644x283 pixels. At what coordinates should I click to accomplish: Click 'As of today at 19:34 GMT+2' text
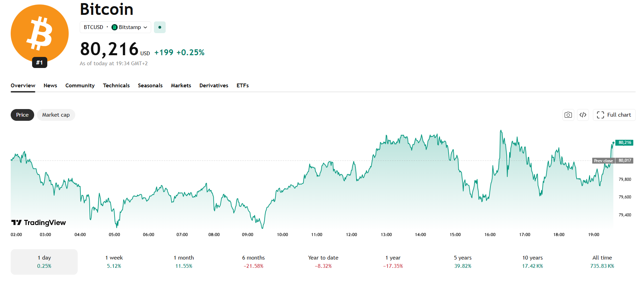114,64
